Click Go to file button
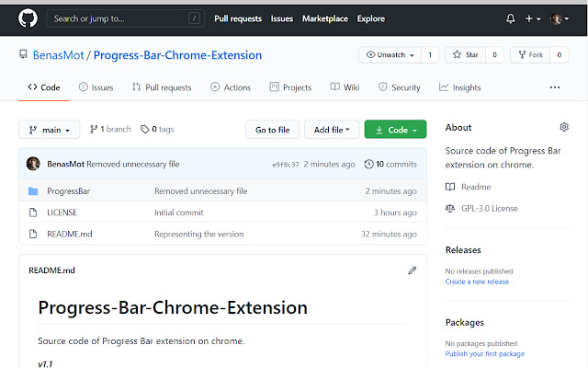The width and height of the screenshot is (588, 368). point(272,130)
